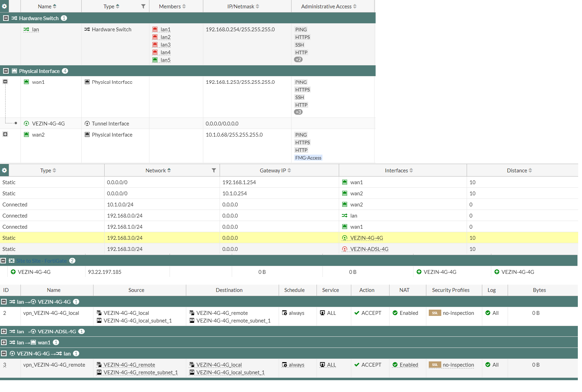Click SSL no-inspection icon in policy 2

point(435,313)
